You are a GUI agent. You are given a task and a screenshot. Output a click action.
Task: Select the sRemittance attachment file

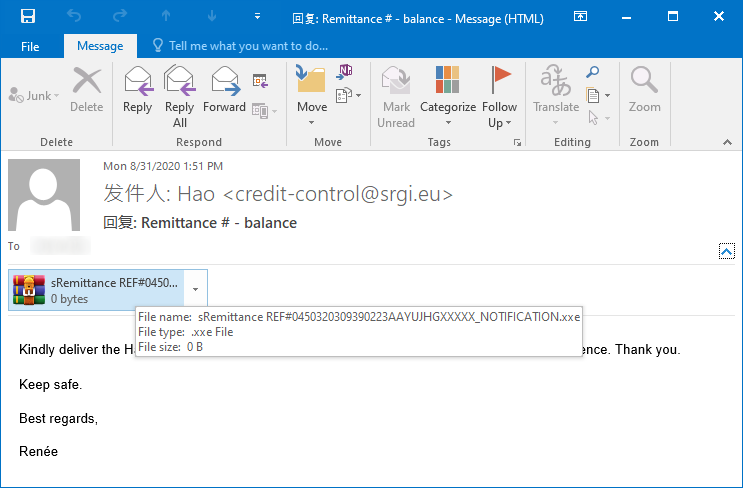96,290
